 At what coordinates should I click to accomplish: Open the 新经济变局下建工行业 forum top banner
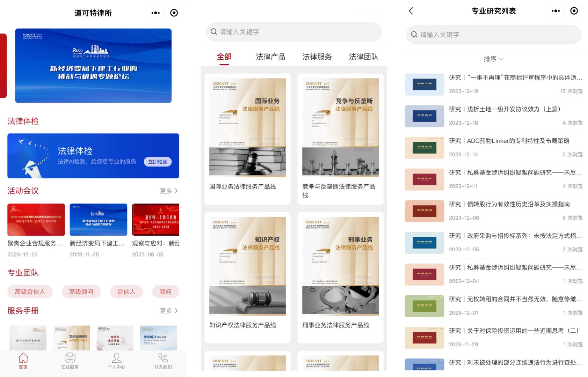click(93, 66)
